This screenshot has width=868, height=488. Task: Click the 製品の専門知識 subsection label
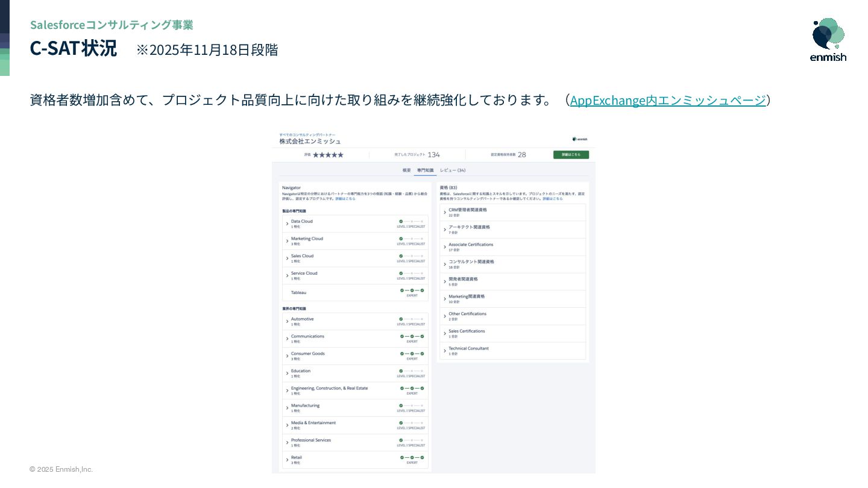pyautogui.click(x=294, y=211)
